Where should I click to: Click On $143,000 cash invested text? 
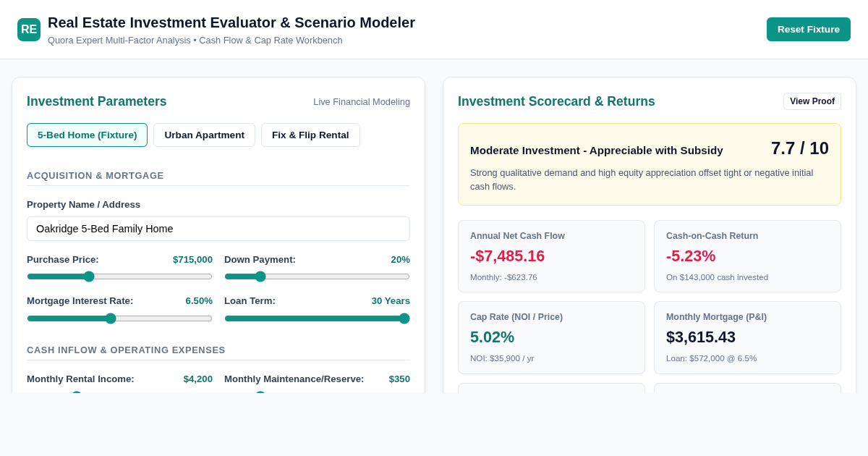[717, 277]
